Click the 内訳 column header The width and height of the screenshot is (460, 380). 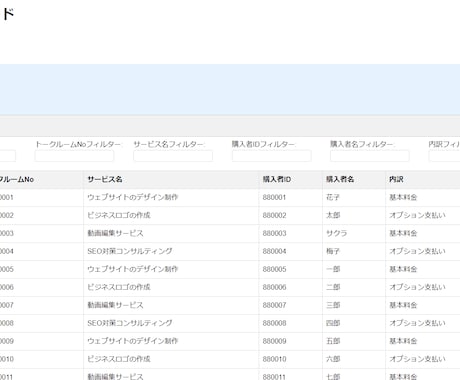coord(396,179)
